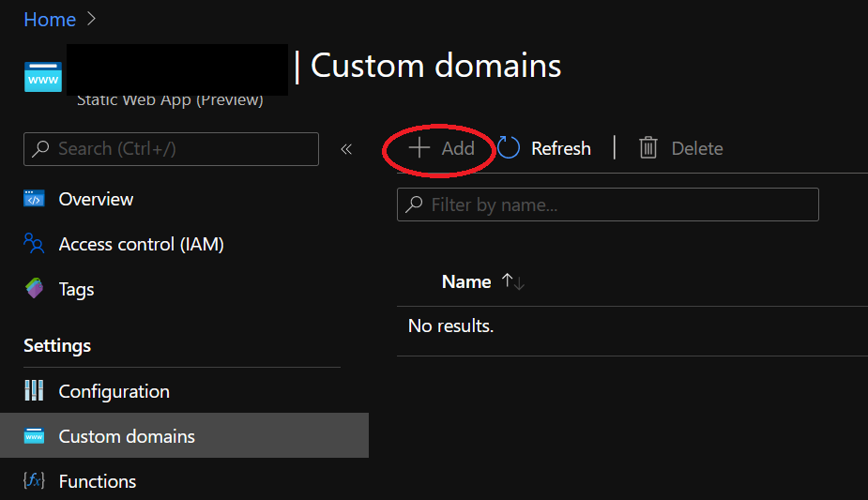Click the Tags icon in sidebar
868x500 pixels.
(x=35, y=288)
